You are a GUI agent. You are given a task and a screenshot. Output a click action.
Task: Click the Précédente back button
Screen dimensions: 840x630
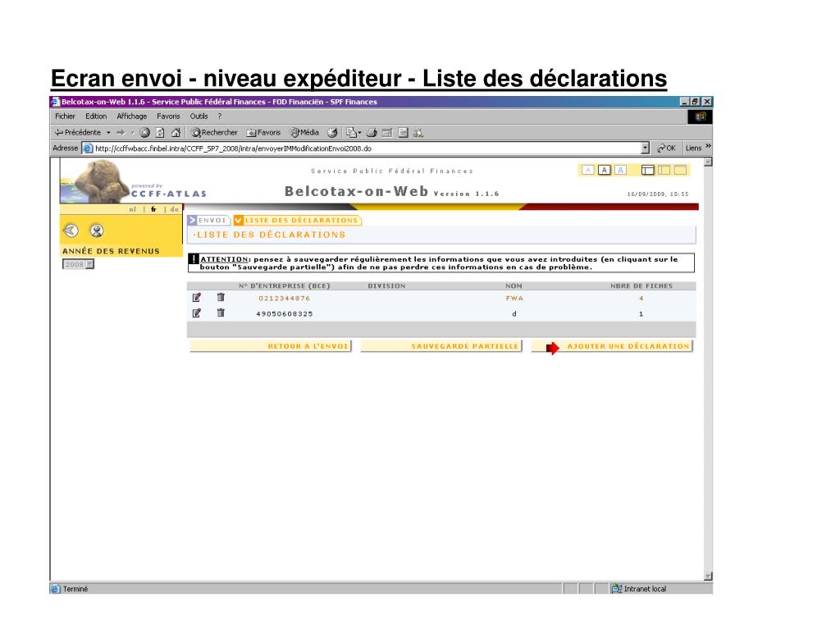(x=78, y=132)
